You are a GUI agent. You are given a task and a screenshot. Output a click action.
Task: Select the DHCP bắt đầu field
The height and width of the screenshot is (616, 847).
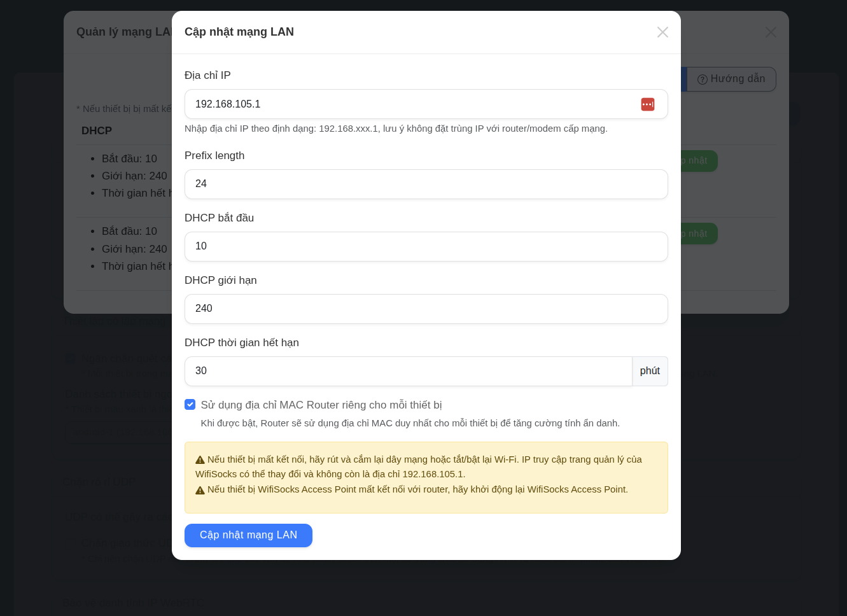pyautogui.click(x=426, y=246)
